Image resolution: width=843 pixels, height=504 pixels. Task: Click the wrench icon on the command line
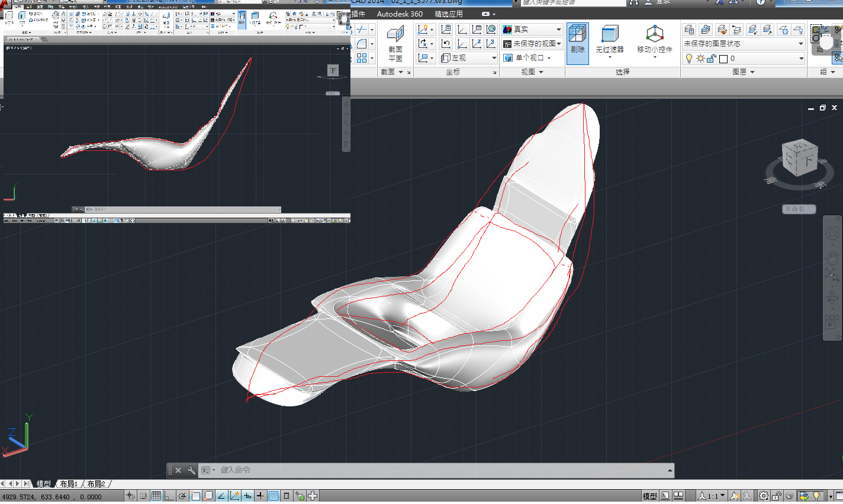tap(191, 470)
